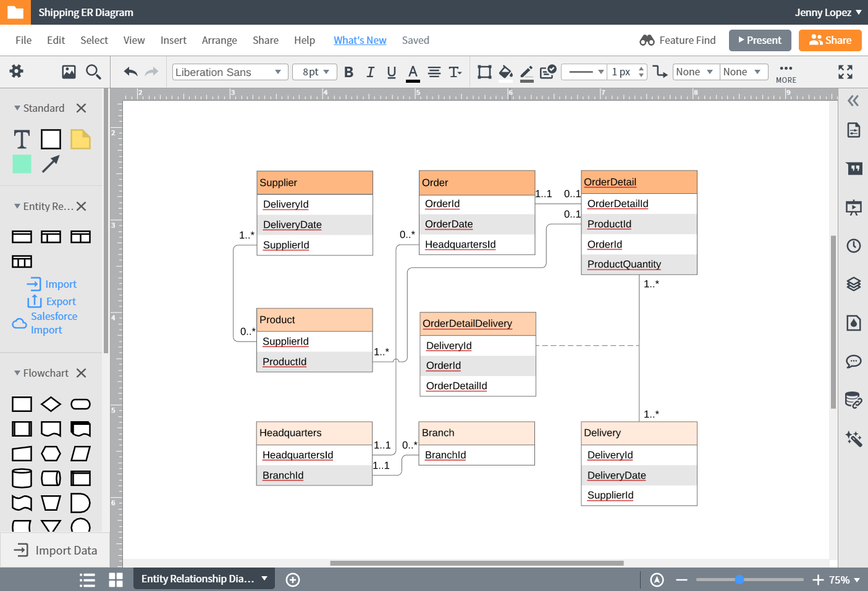Click the shape lock style icon
868x591 pixels.
coord(548,72)
